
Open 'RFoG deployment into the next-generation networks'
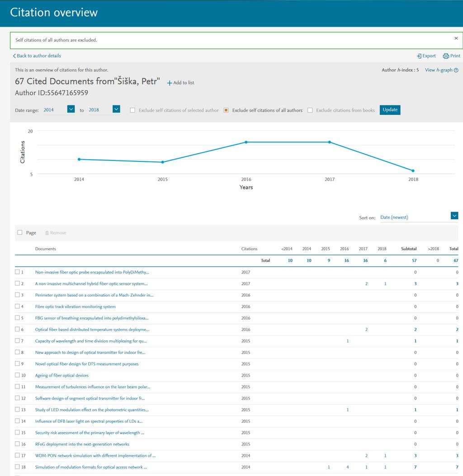click(82, 444)
